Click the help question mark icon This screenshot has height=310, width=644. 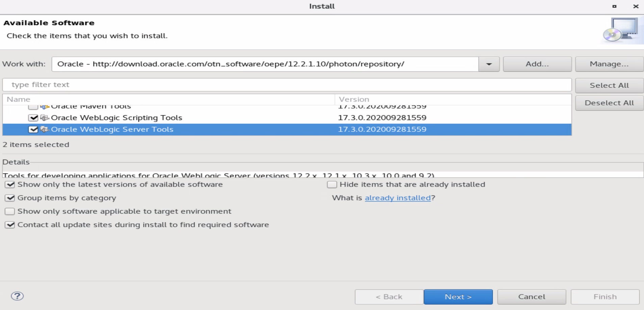coord(17,296)
